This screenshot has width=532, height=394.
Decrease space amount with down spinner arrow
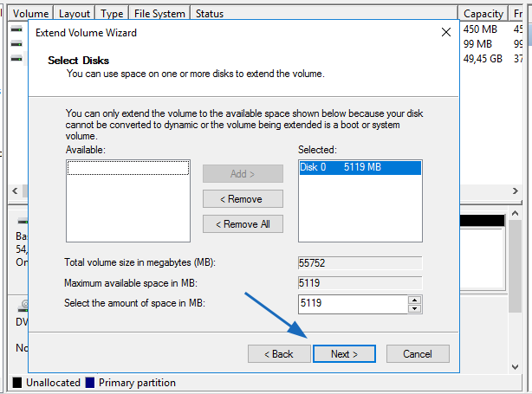(x=414, y=309)
